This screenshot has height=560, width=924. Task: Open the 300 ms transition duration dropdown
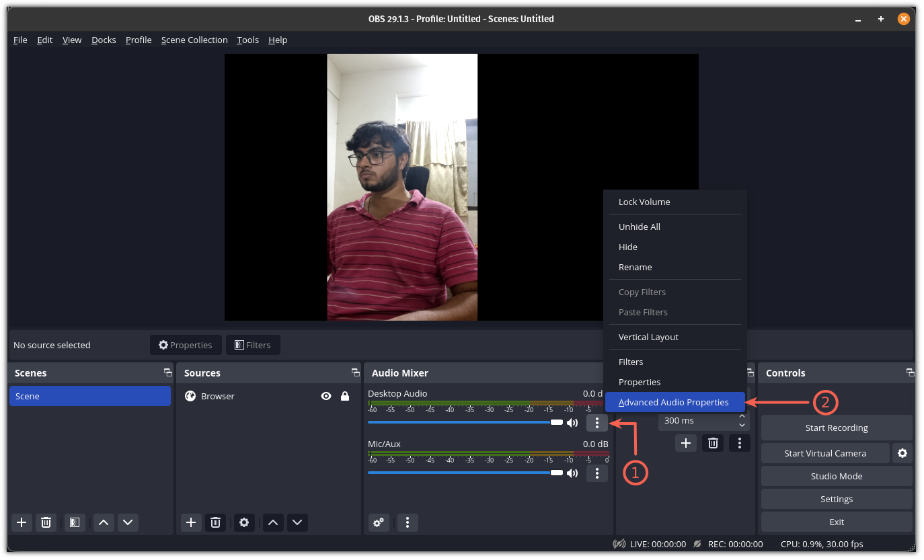(742, 420)
